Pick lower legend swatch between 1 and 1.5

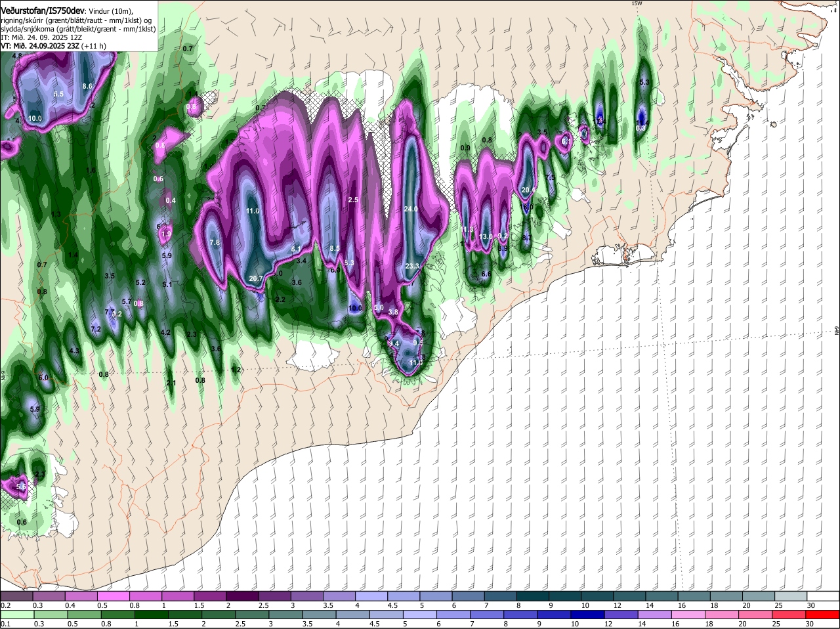[152, 615]
